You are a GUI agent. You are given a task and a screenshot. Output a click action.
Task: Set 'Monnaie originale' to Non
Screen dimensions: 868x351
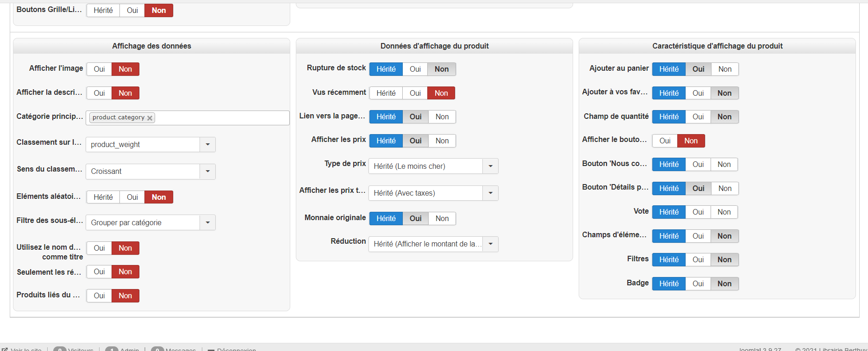point(442,219)
